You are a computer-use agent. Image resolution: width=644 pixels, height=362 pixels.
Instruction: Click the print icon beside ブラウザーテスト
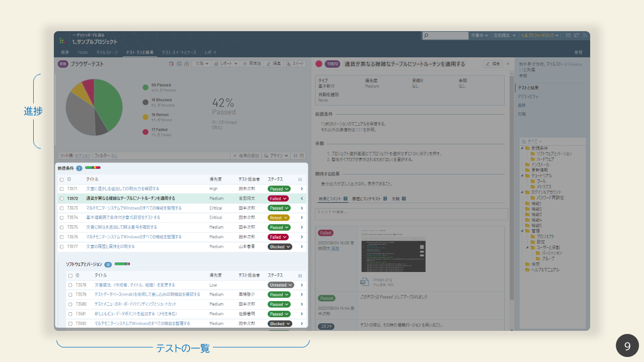pyautogui.click(x=179, y=64)
